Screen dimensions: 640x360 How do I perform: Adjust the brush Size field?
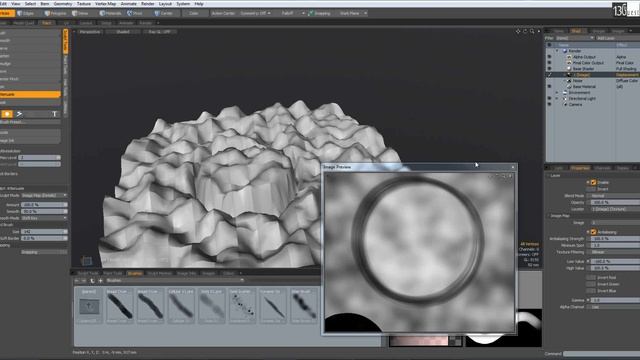coord(44,231)
